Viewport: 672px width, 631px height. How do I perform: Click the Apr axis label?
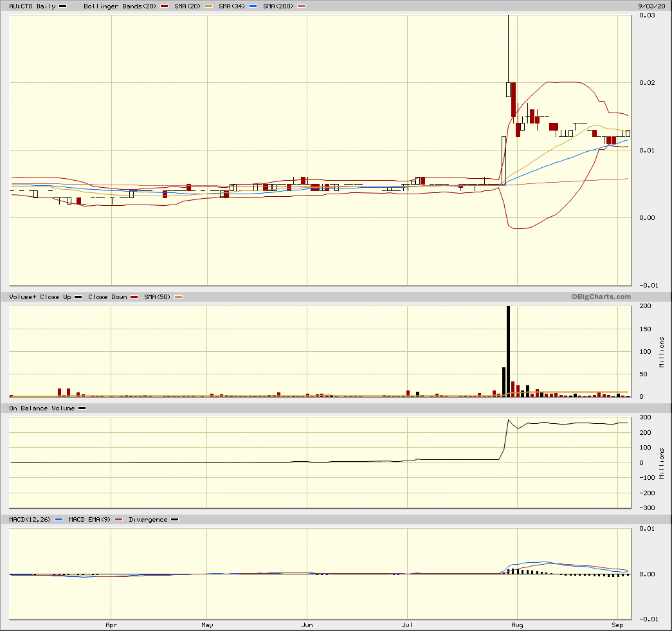coord(111,625)
